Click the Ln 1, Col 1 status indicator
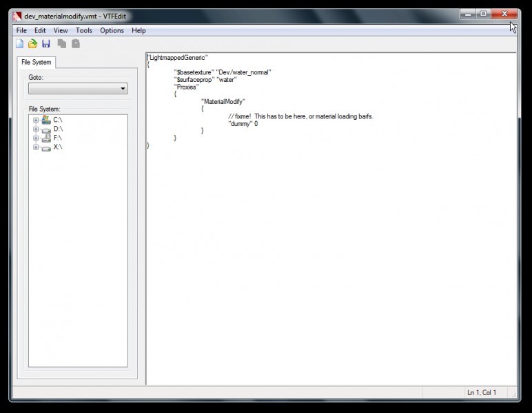Image resolution: width=532 pixels, height=413 pixels. 482,392
